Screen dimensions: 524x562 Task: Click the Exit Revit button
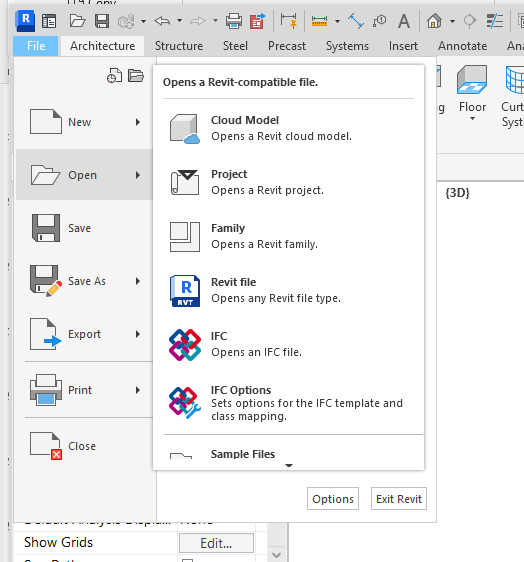pos(399,499)
